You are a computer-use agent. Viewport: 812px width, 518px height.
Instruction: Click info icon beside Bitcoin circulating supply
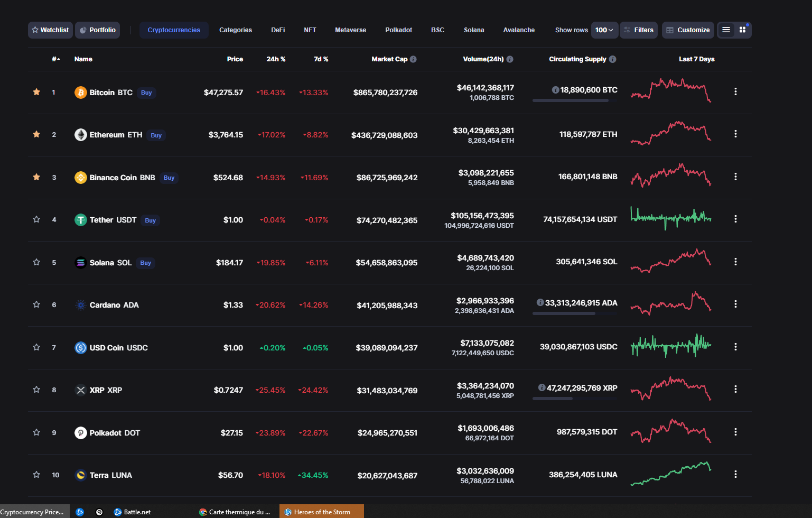555,90
